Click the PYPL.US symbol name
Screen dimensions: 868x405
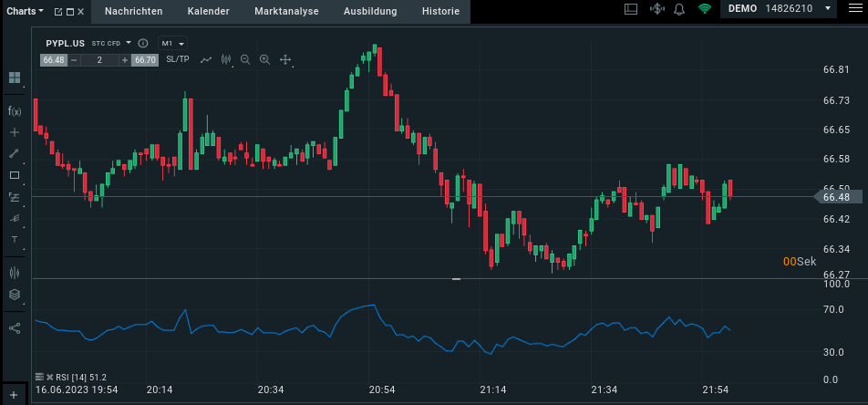click(x=66, y=43)
